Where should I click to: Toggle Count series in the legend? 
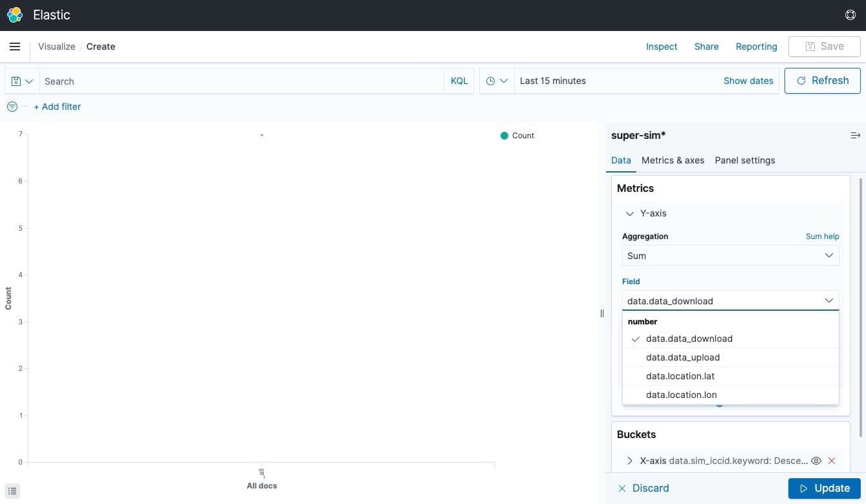(x=517, y=136)
